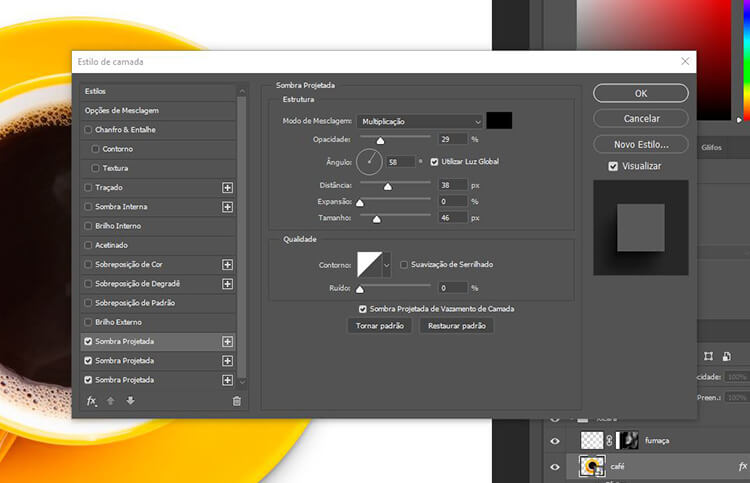Click Restaurar padrão button
The image size is (750, 483).
tap(456, 326)
